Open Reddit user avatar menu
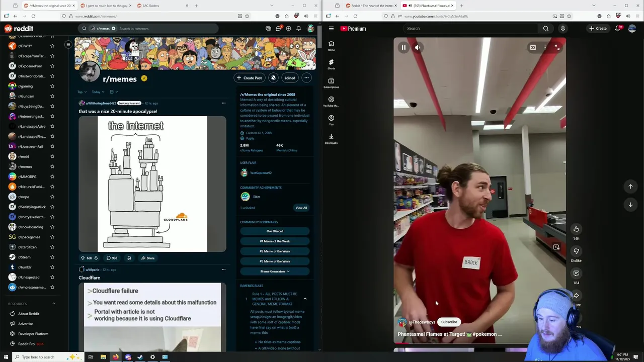This screenshot has height=362, width=644. tap(311, 29)
